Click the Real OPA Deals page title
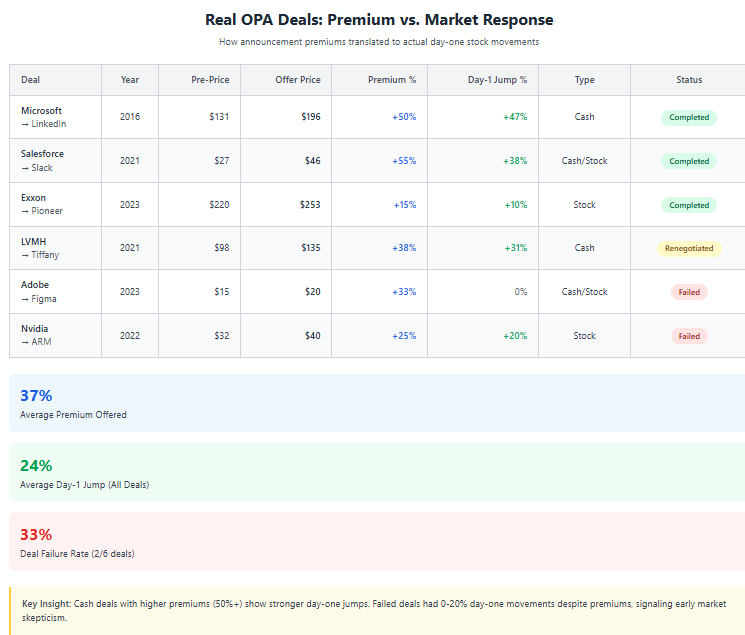 [379, 20]
